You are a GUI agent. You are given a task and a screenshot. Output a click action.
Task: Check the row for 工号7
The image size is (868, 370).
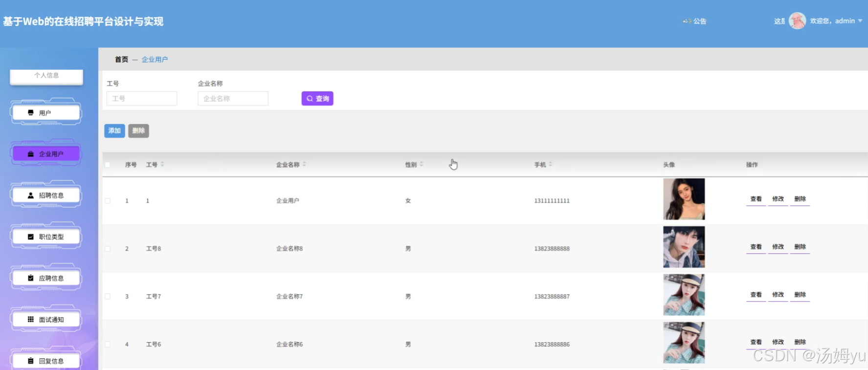click(x=108, y=297)
